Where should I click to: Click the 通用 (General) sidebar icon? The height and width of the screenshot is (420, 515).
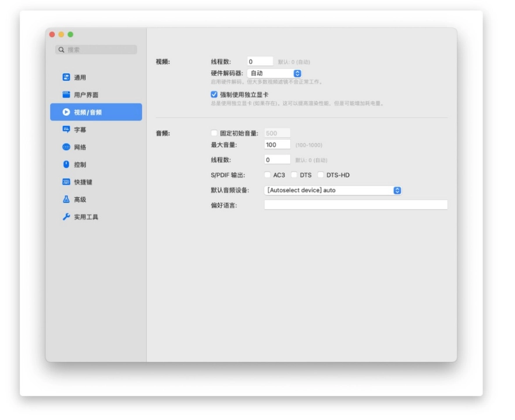pyautogui.click(x=66, y=77)
